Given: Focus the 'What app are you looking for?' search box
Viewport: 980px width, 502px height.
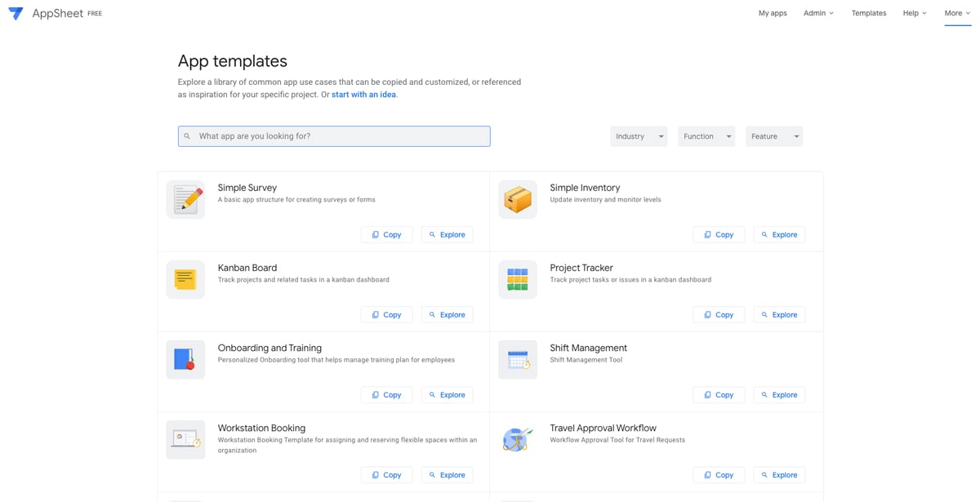Looking at the screenshot, I should [x=334, y=136].
